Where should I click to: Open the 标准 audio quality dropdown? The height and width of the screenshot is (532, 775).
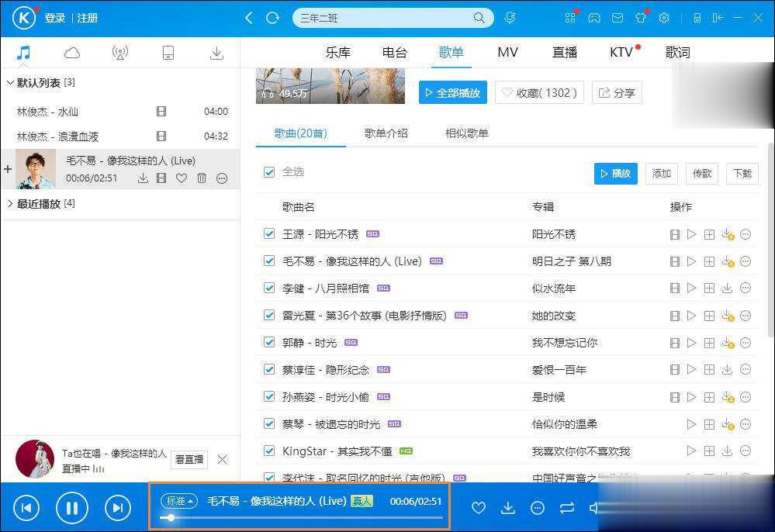[179, 501]
